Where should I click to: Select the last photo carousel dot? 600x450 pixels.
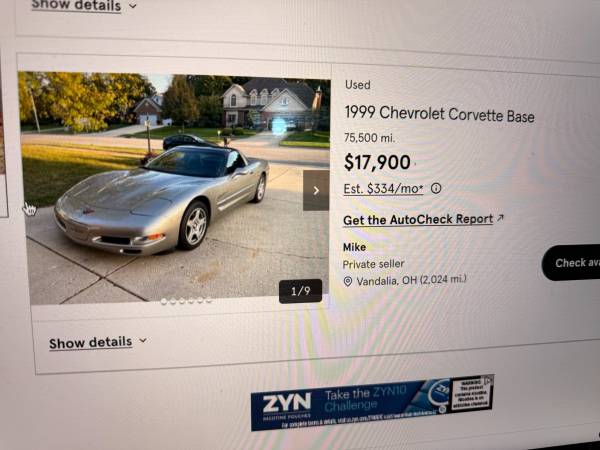click(x=209, y=300)
